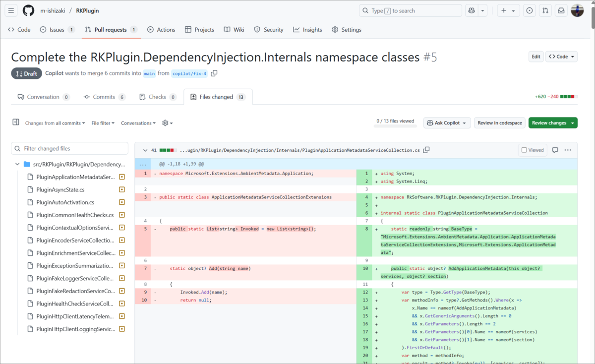This screenshot has width=595, height=364.
Task: Open m-ishizaki owner link
Action: coord(52,10)
